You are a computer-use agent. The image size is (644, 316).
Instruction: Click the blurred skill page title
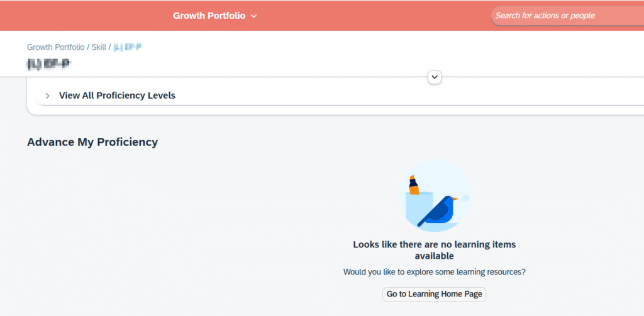[x=49, y=62]
